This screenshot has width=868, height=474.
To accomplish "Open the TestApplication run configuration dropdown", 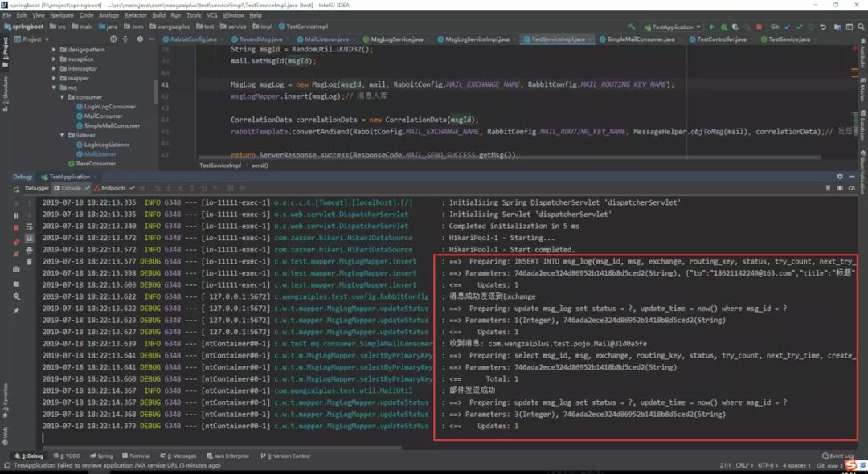I will [x=672, y=27].
